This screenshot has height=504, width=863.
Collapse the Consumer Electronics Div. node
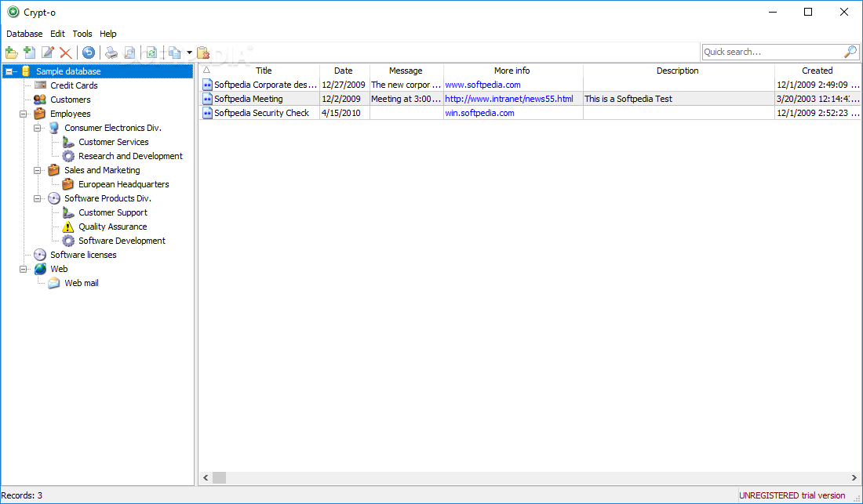point(38,128)
